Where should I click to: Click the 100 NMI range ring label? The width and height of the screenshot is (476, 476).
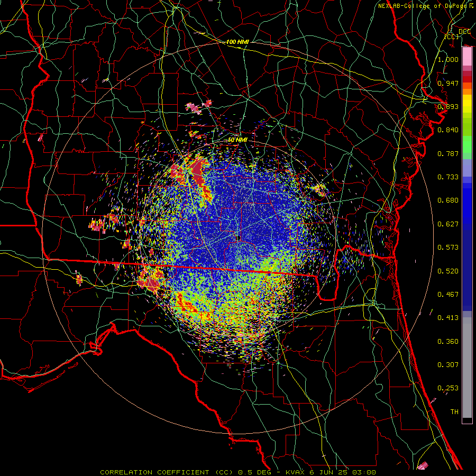pyautogui.click(x=237, y=42)
